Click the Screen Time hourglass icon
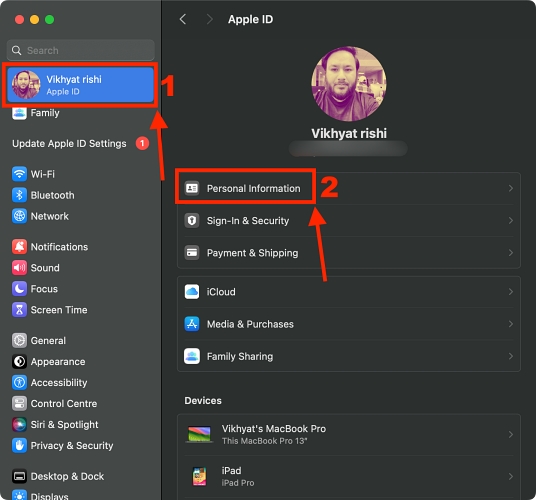Image resolution: width=536 pixels, height=500 pixels. 19,310
